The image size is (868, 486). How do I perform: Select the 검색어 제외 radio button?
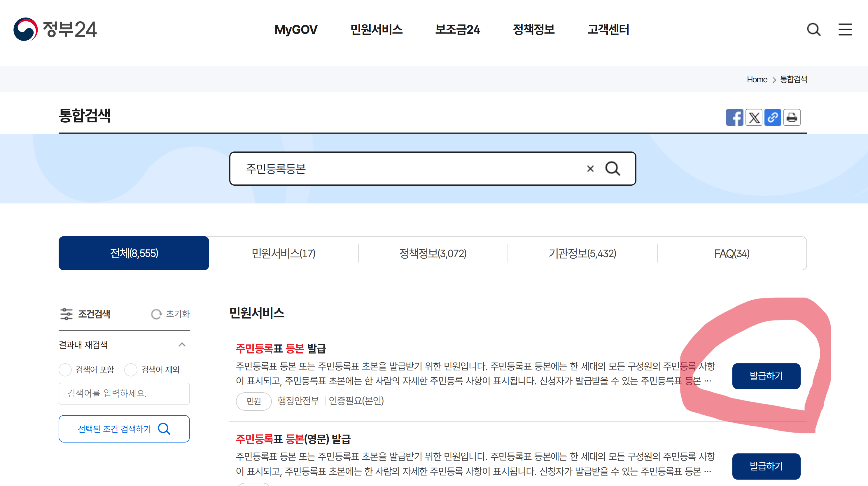(x=130, y=370)
